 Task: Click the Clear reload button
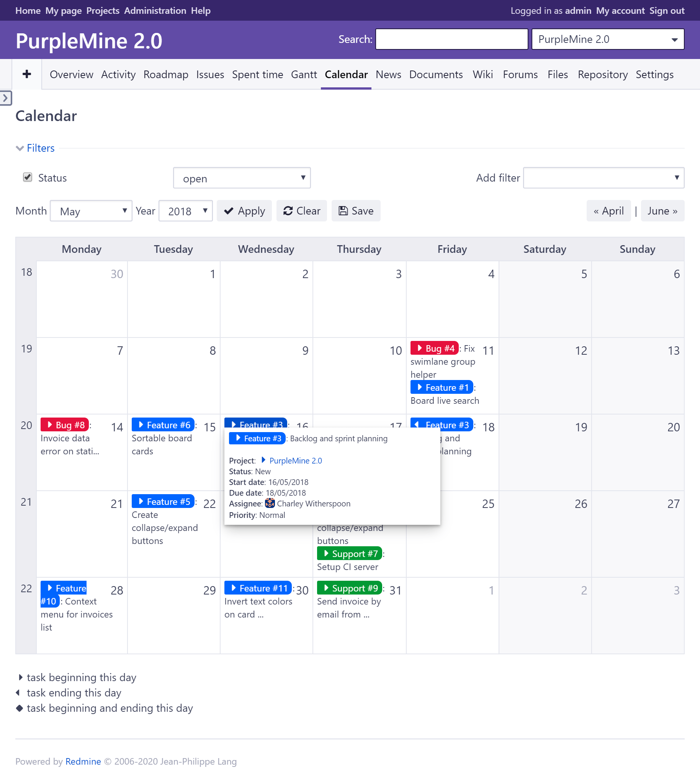coord(301,211)
